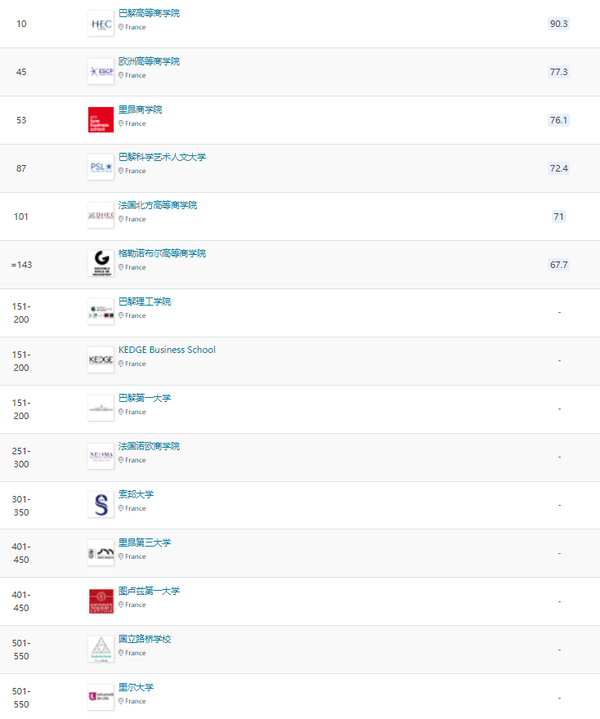This screenshot has width=600, height=719.
Task: Go to the 巴黎理工学院 page link
Action: click(x=145, y=301)
